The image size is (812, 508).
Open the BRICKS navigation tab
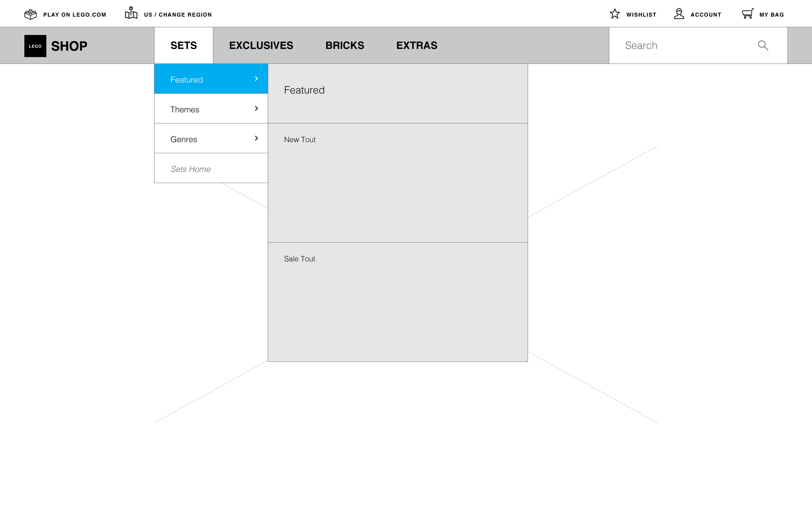[344, 45]
